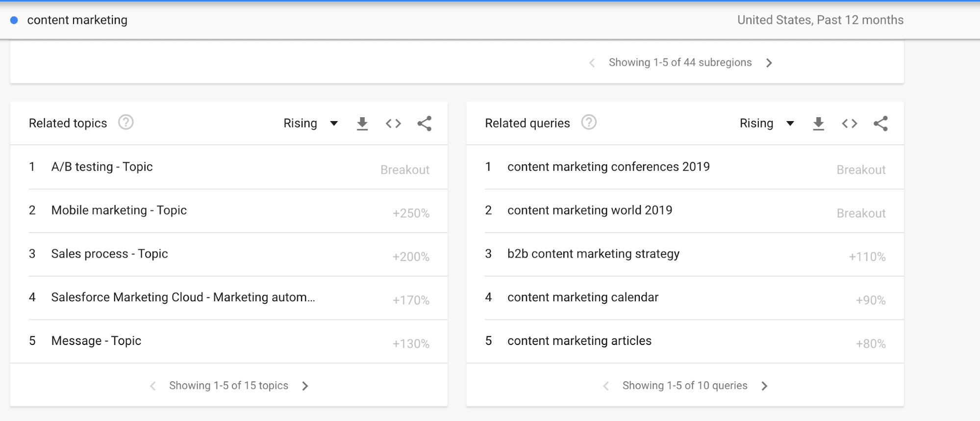Click the +130% value for Message
Image resolution: width=980 pixels, height=421 pixels.
tap(411, 344)
